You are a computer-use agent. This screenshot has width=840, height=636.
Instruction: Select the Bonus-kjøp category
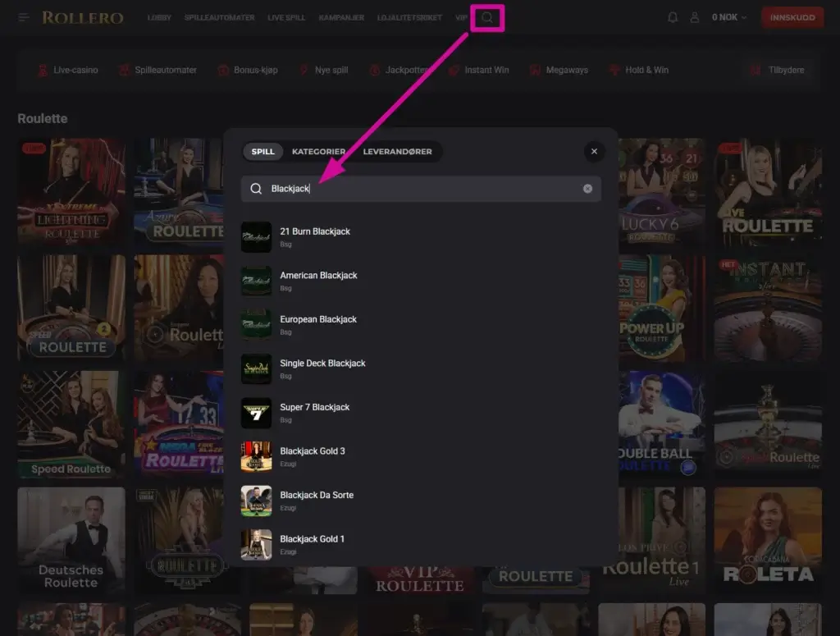click(248, 71)
